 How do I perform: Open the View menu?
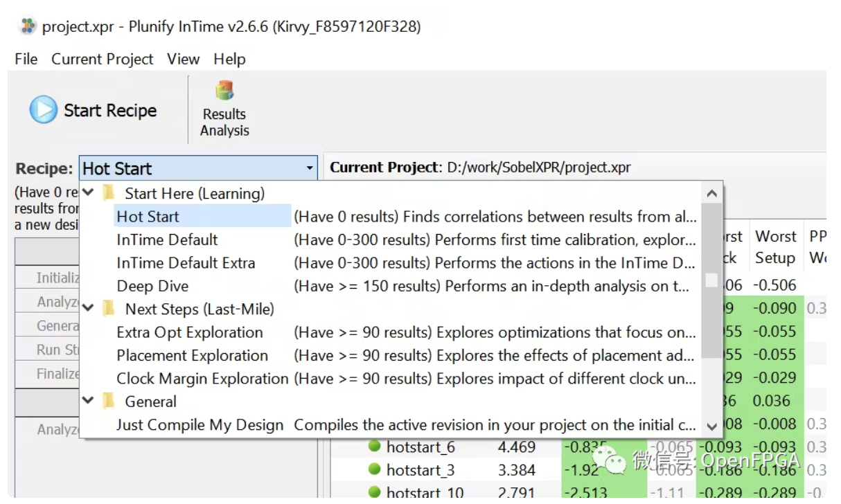183,59
